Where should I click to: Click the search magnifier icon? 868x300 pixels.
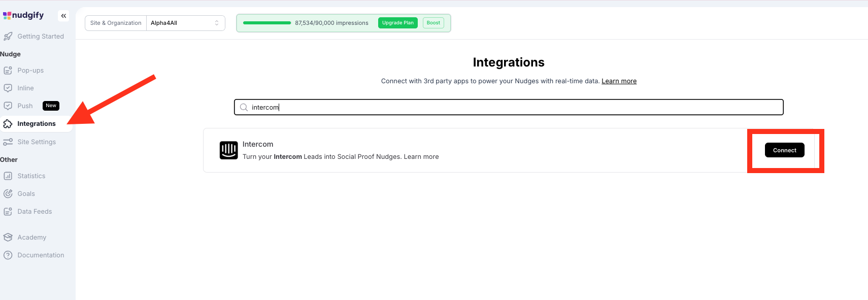pyautogui.click(x=244, y=107)
